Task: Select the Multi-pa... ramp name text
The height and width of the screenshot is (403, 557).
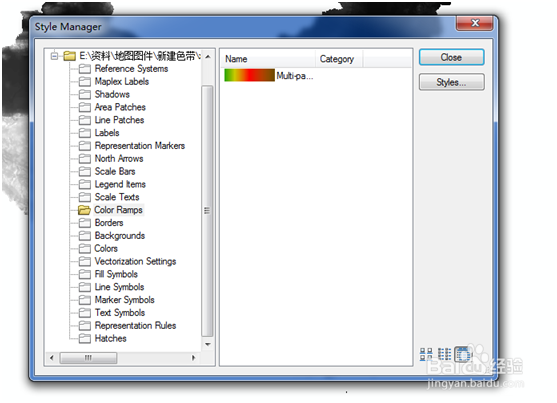Action: click(294, 76)
